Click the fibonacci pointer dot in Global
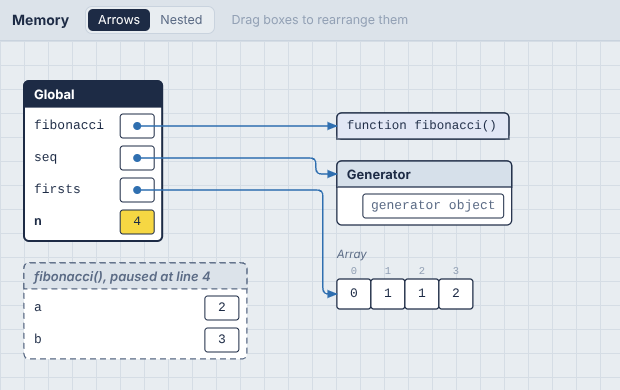This screenshot has width=620, height=390. 137,126
